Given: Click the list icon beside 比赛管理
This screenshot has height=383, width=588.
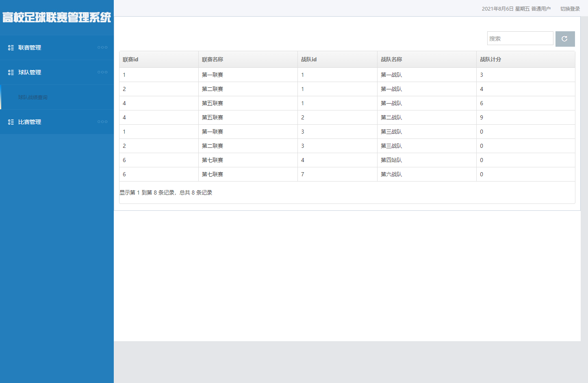Looking at the screenshot, I should pos(11,122).
